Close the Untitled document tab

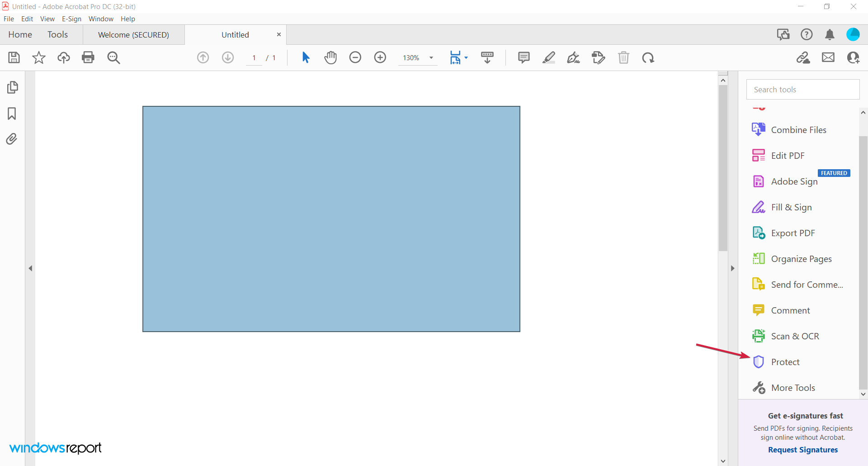[x=279, y=34]
